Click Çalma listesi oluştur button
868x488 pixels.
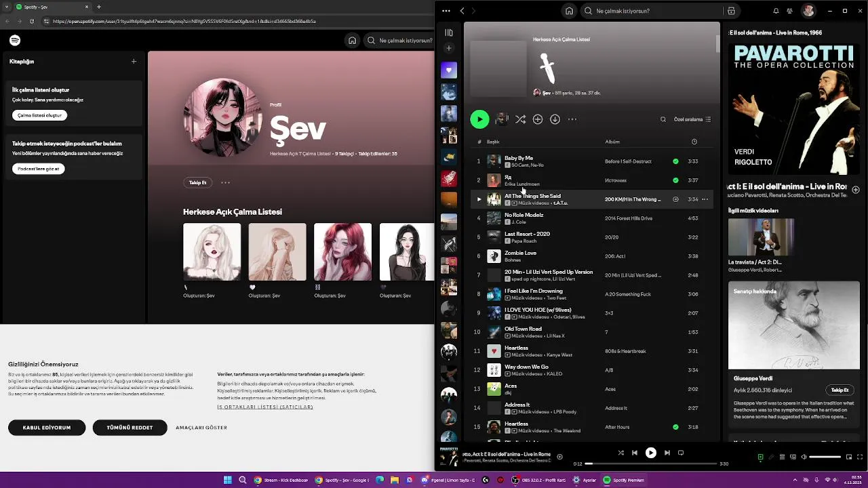click(39, 115)
